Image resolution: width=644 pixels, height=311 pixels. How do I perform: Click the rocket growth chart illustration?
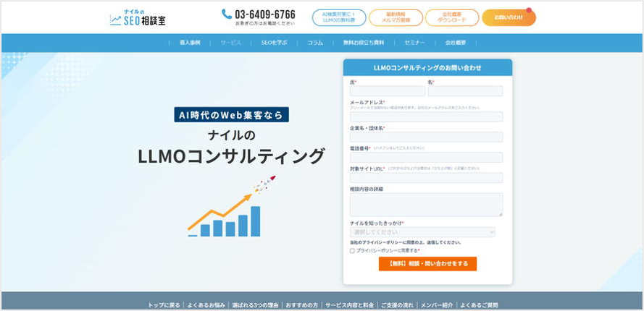[232, 206]
